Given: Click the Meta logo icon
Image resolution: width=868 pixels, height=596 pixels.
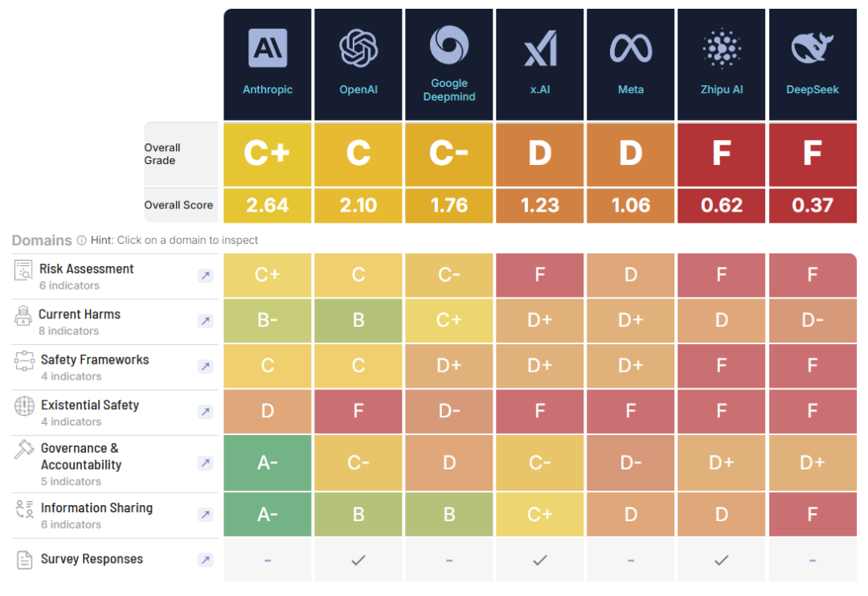Looking at the screenshot, I should 631,49.
